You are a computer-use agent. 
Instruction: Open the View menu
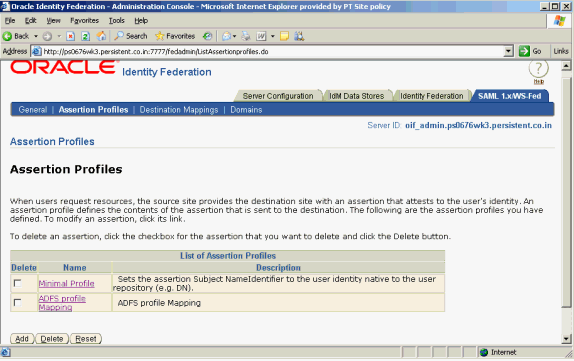(x=53, y=21)
